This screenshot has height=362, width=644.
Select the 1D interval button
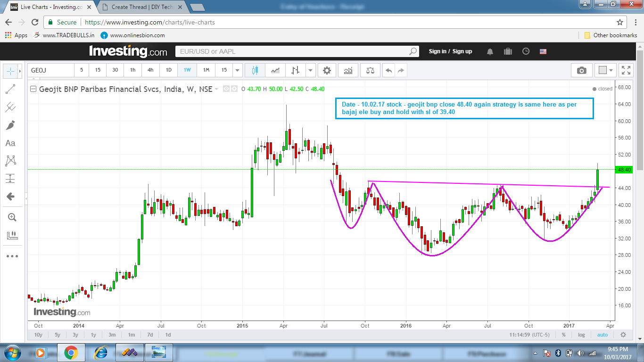169,70
